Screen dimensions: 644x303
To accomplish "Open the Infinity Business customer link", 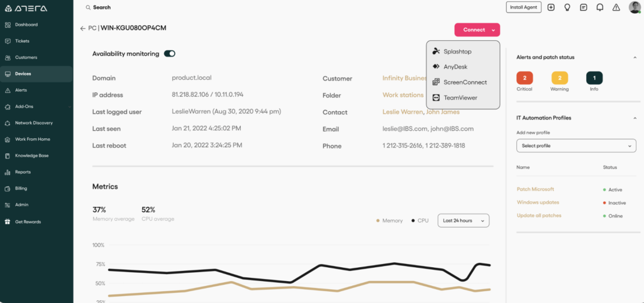I will (404, 78).
